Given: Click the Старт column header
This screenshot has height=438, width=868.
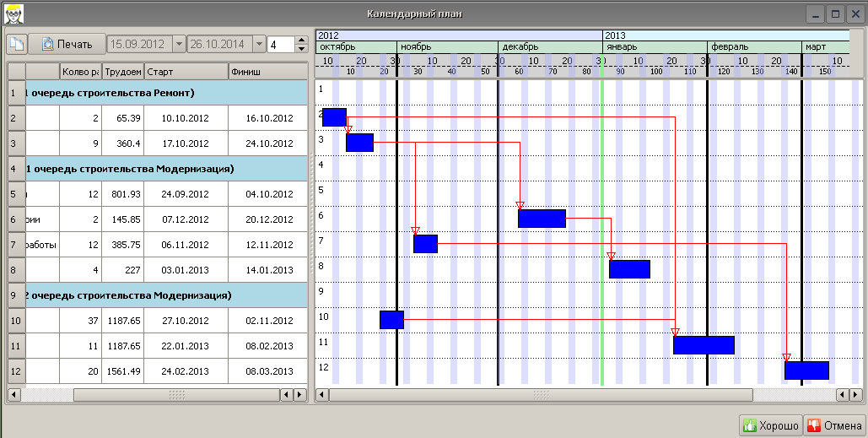Looking at the screenshot, I should click(x=186, y=72).
